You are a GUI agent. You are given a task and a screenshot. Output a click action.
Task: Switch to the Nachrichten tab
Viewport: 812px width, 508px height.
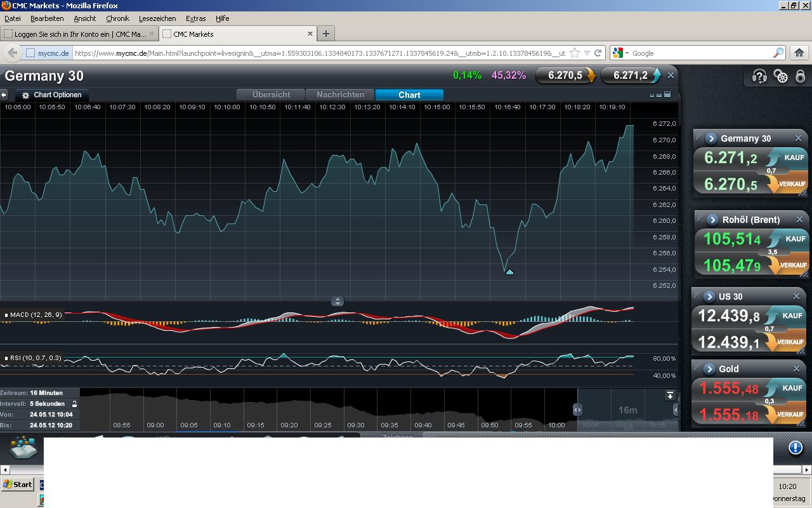click(340, 95)
